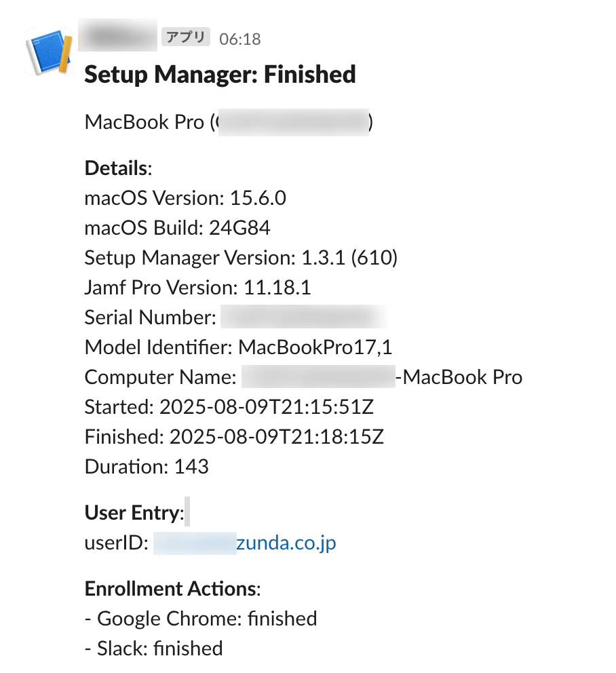Click the Started 21:15:51Z timestamp line
Image resolution: width=616 pixels, height=673 pixels.
(229, 407)
